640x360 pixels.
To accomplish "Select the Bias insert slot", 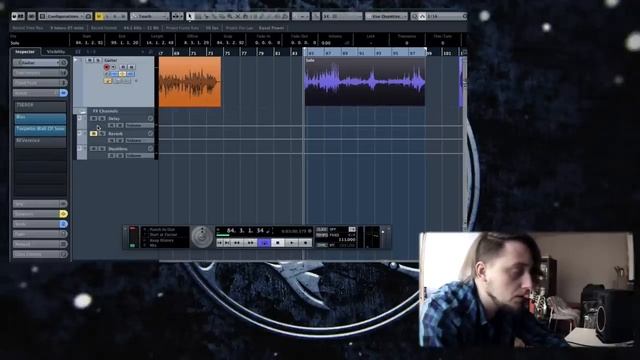I will pos(40,118).
